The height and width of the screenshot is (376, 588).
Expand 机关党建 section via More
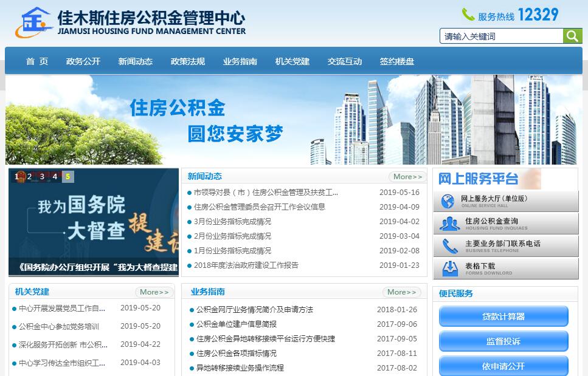[154, 292]
